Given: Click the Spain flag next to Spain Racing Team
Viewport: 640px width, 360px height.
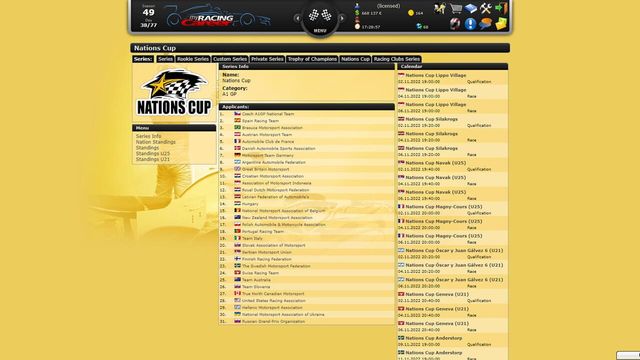Looking at the screenshot, I should point(237,121).
